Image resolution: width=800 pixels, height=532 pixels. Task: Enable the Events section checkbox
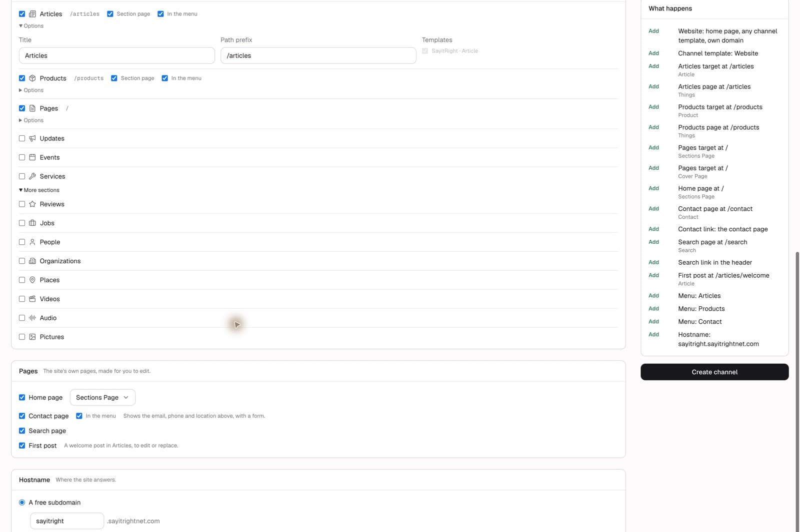click(x=22, y=157)
